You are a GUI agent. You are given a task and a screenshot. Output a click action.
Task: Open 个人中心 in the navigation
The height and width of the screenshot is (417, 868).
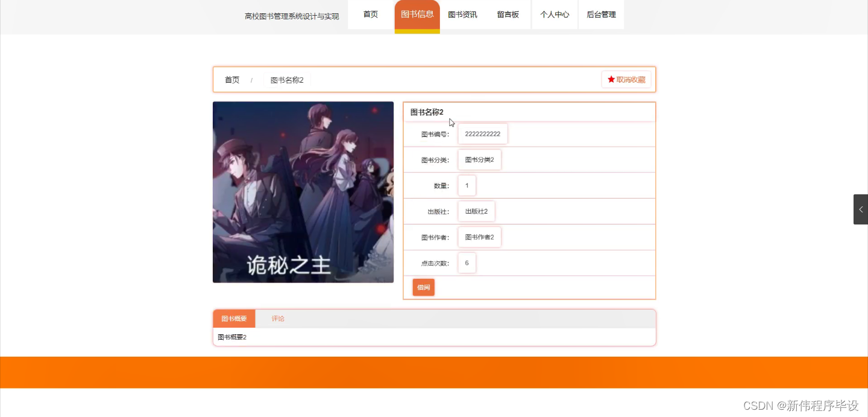coord(555,14)
